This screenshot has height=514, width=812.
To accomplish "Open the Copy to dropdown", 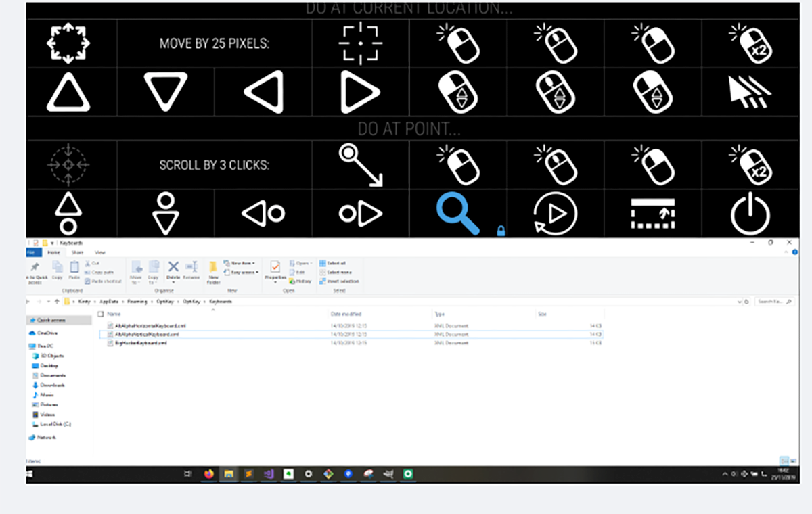I will (x=154, y=273).
